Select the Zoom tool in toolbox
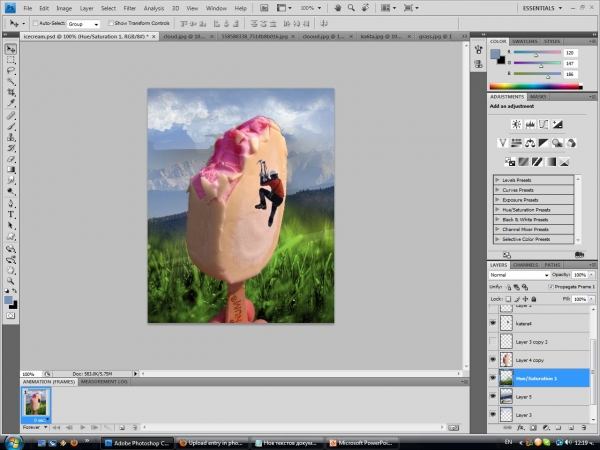 11,281
